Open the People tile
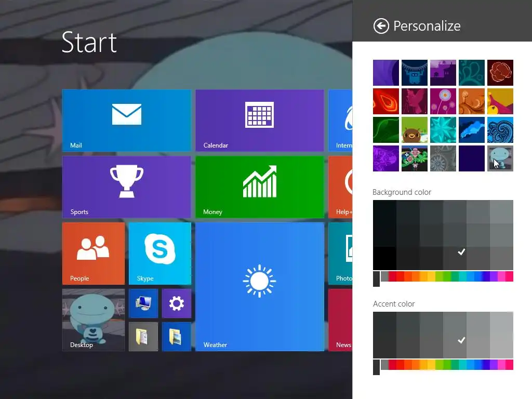 (94, 253)
